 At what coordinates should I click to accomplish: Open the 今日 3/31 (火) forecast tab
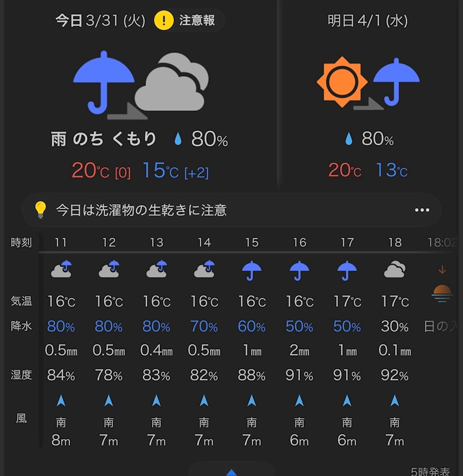[100, 21]
